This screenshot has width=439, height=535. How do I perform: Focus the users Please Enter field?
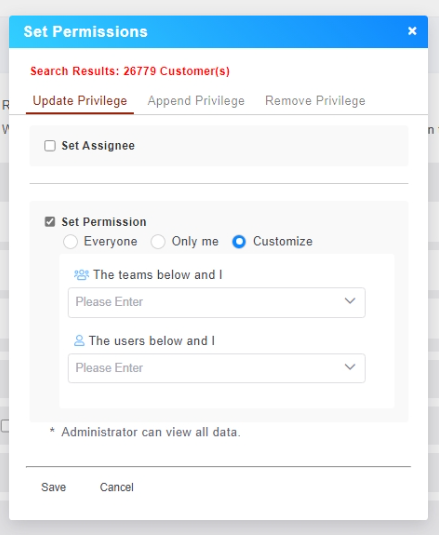[217, 368]
